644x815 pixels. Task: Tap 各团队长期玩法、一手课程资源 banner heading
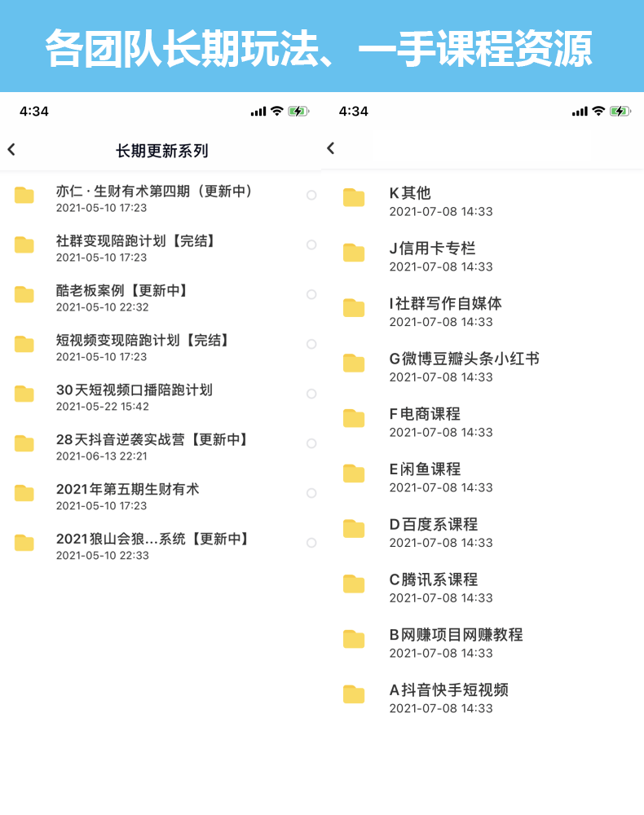tap(318, 48)
